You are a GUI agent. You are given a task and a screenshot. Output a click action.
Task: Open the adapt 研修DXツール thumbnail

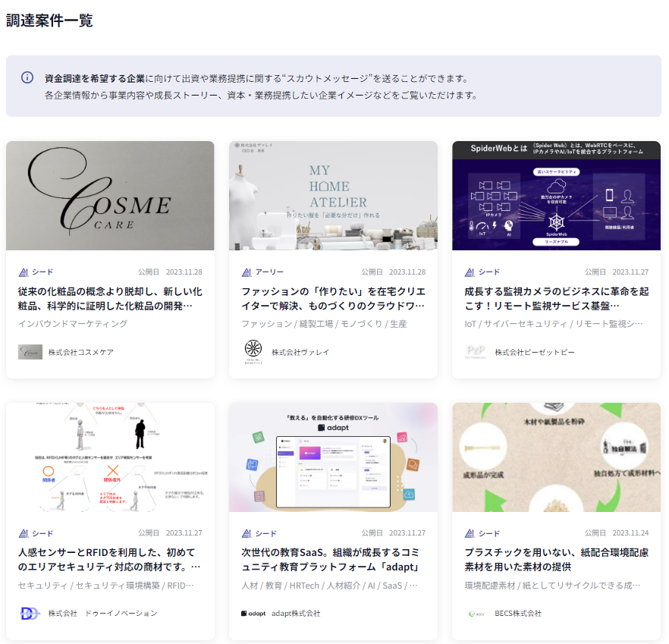tap(333, 457)
